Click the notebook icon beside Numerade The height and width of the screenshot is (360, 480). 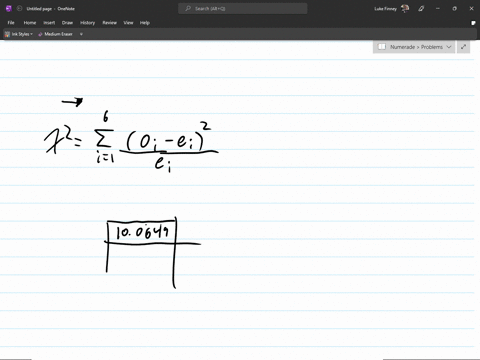382,47
